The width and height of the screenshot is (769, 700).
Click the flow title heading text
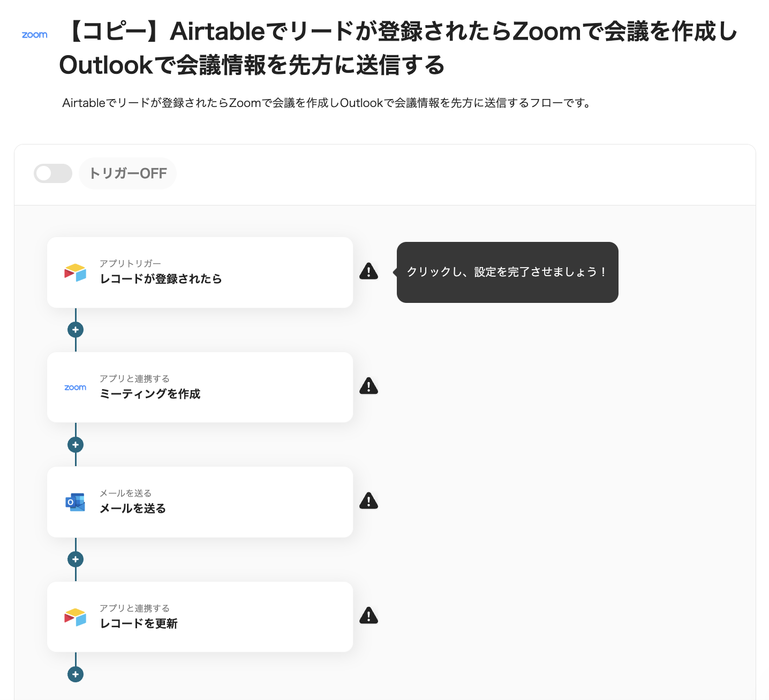398,48
